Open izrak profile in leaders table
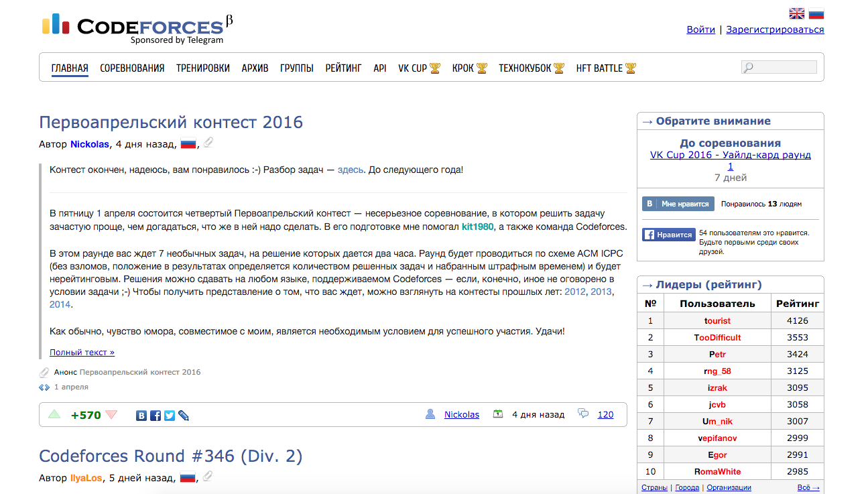This screenshot has width=868, height=494. click(717, 387)
